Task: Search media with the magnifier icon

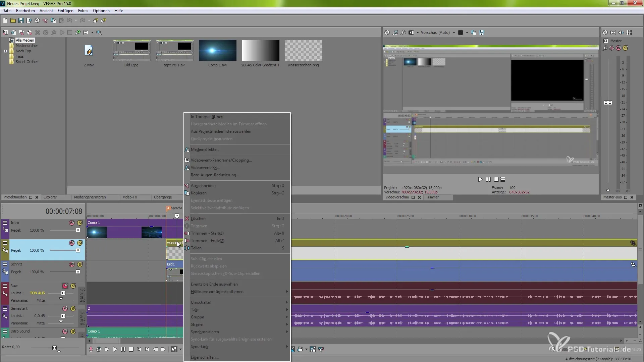Action: (x=99, y=33)
